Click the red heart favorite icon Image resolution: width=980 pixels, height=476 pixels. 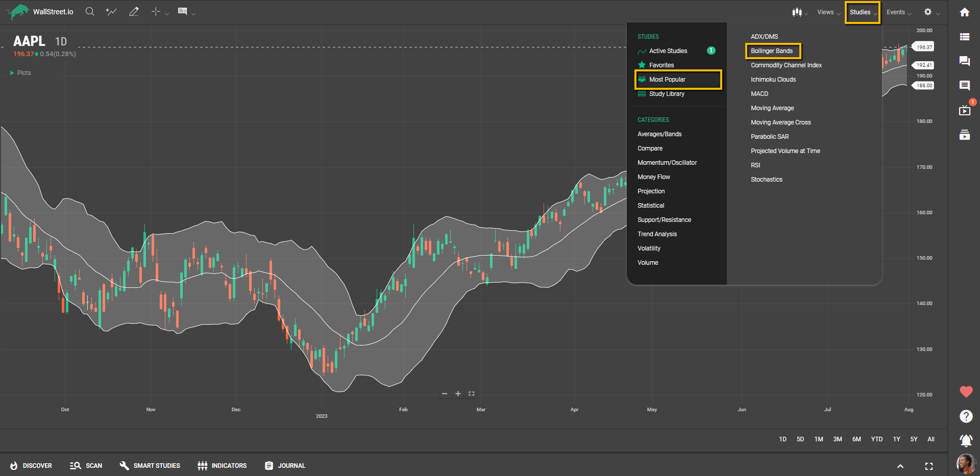pos(966,392)
